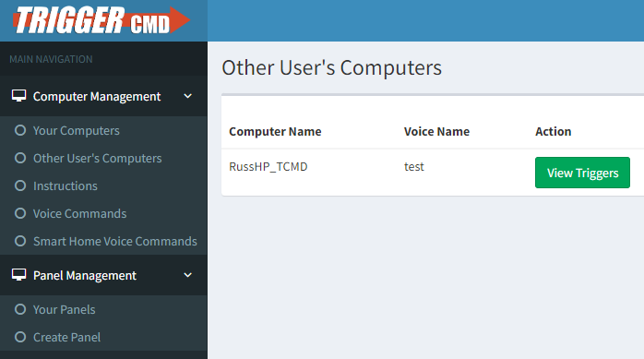The image size is (644, 359).
Task: View Triggers for RussHP_TCMD
Action: tap(582, 173)
